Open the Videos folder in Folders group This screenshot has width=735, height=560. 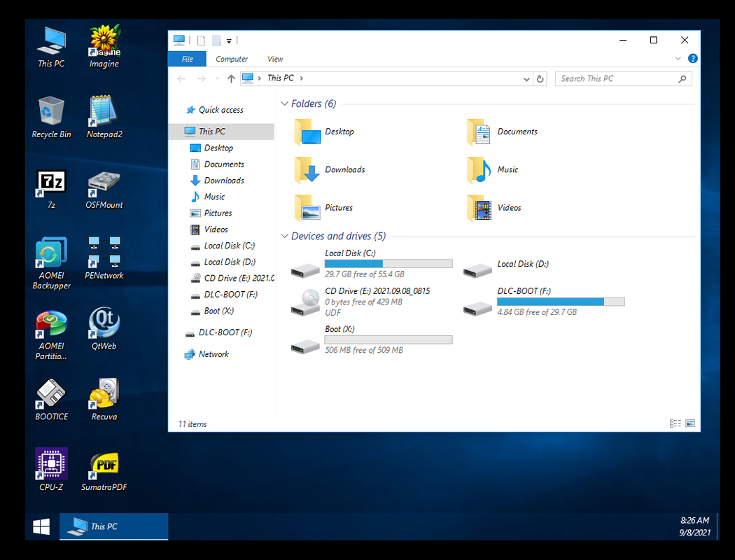[x=494, y=208]
